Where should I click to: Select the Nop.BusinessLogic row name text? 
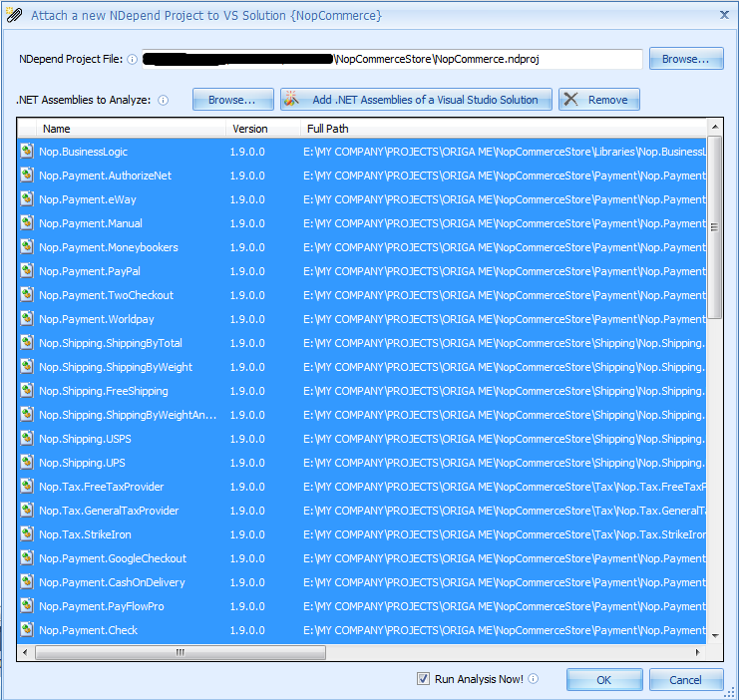pos(83,152)
